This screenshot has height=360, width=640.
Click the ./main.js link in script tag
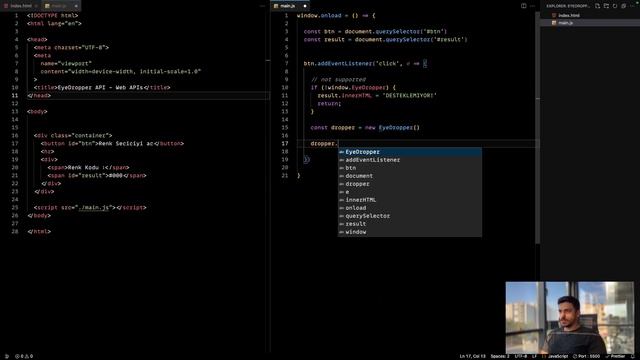tap(94, 208)
